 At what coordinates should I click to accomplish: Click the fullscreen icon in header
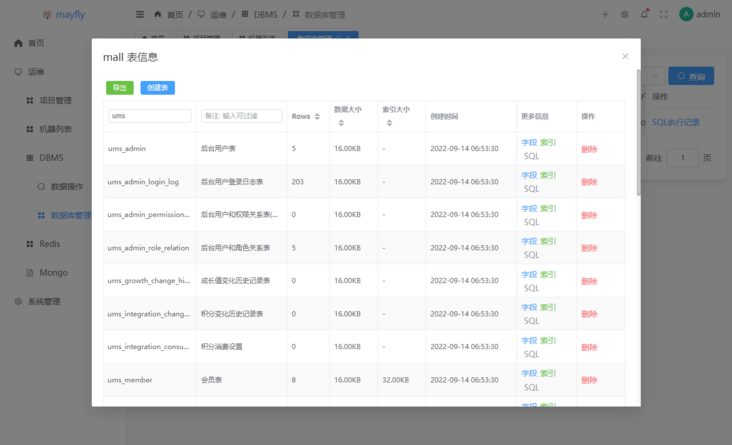(664, 15)
